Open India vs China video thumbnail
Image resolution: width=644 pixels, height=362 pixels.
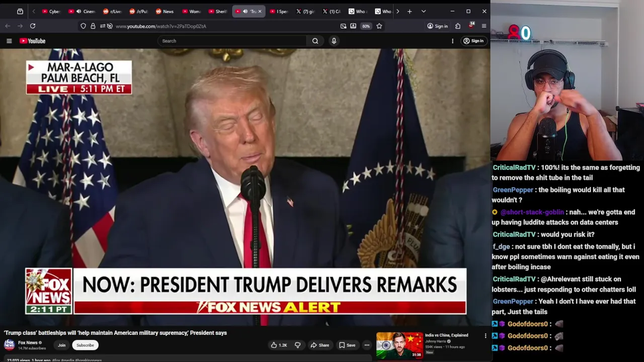pos(399,345)
